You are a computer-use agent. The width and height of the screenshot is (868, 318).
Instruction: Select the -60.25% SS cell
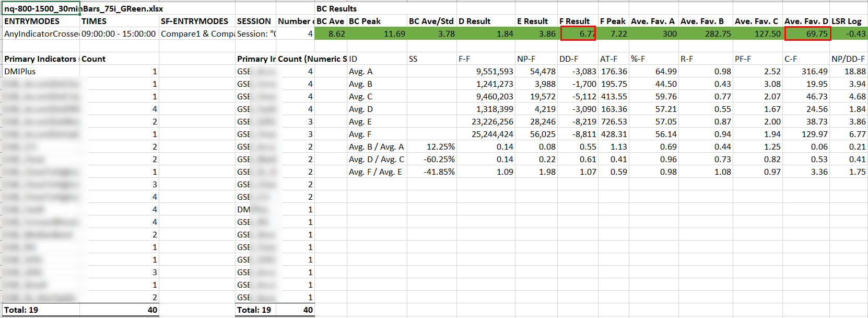click(432, 160)
